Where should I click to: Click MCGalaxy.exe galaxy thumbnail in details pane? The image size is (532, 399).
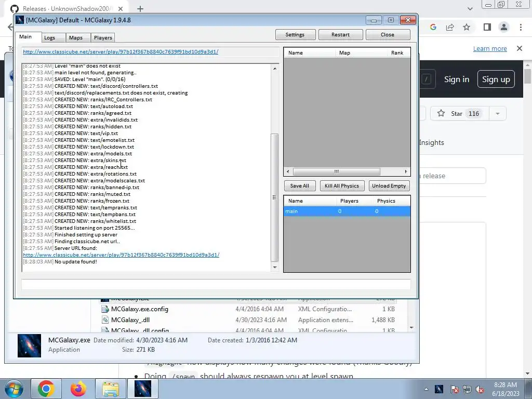point(29,345)
